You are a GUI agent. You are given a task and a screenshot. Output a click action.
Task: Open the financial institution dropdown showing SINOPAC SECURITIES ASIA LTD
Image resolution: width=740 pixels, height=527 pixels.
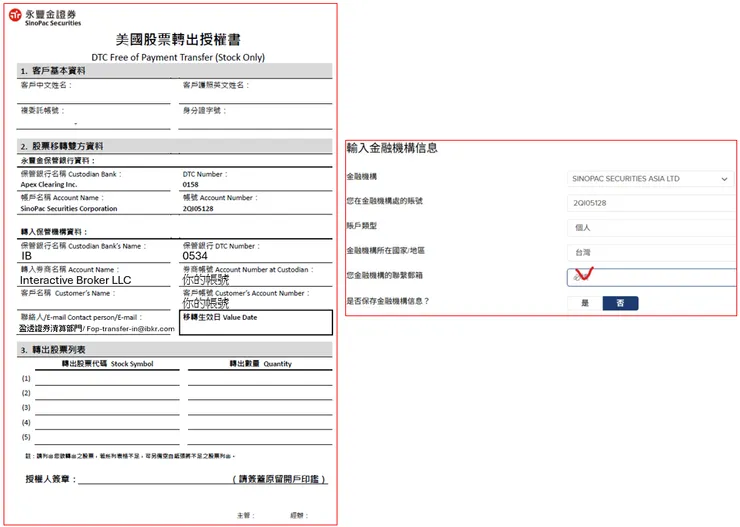[x=650, y=179]
